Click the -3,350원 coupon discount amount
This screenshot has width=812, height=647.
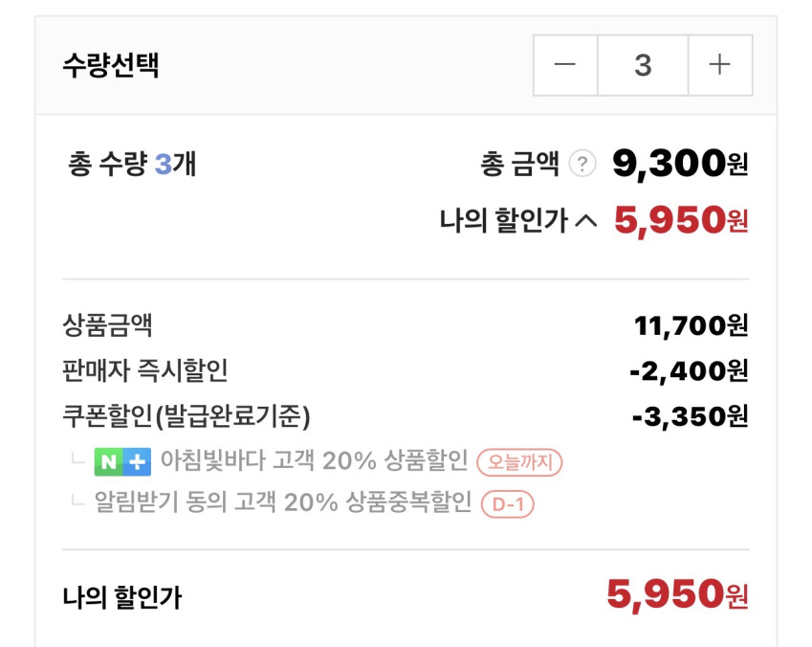point(690,416)
